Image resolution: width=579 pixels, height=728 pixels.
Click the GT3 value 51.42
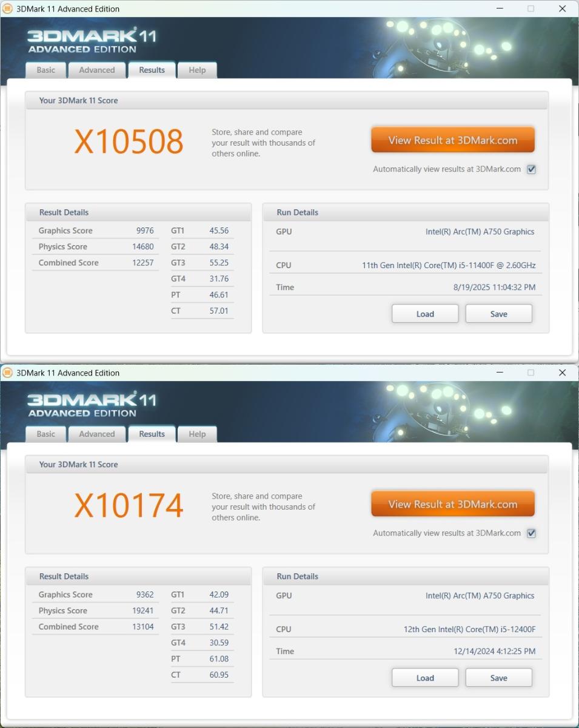pos(219,627)
